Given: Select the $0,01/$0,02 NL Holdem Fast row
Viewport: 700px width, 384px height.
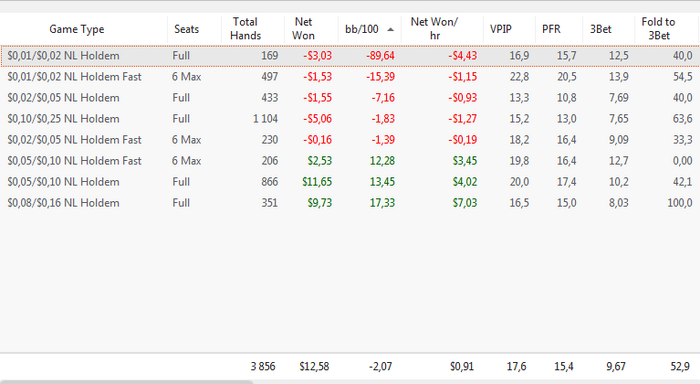Looking at the screenshot, I should point(350,77).
